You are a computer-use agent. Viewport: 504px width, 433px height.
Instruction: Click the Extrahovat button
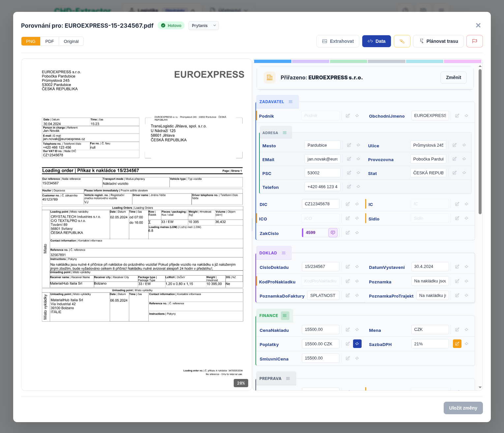[338, 41]
